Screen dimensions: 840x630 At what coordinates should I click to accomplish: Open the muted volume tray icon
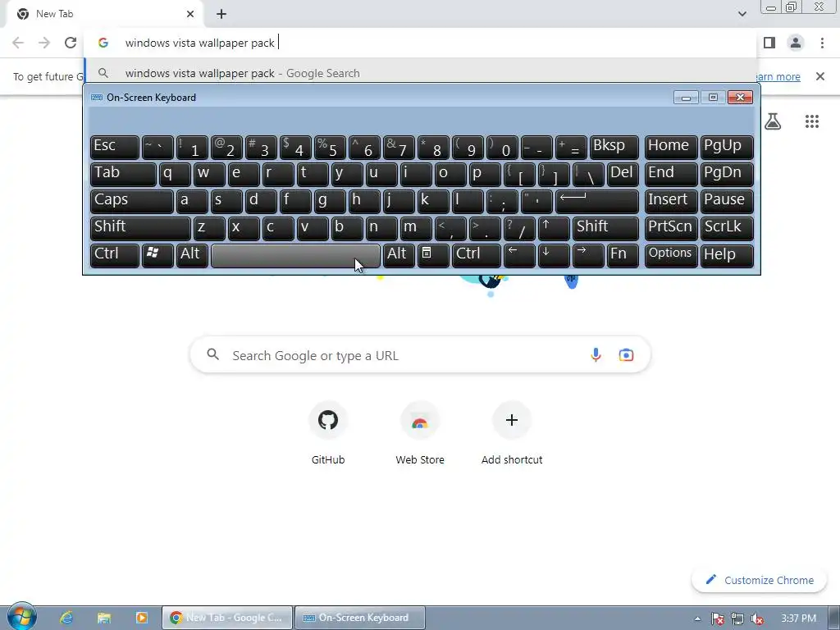click(x=757, y=619)
